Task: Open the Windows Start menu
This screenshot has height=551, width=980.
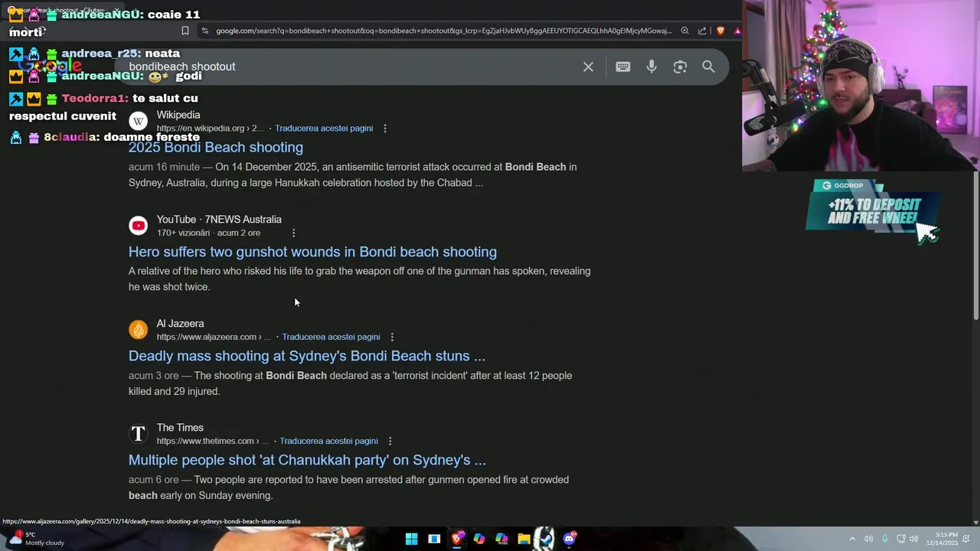Action: 411,539
